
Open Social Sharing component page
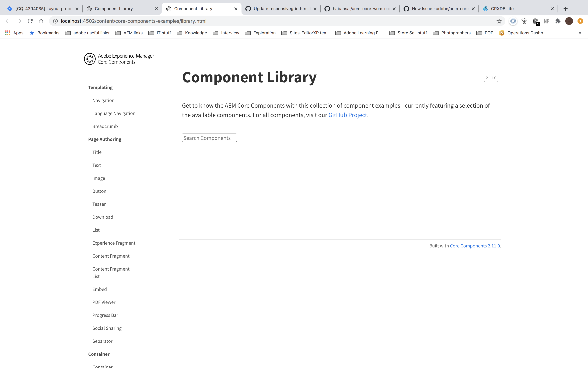click(107, 328)
